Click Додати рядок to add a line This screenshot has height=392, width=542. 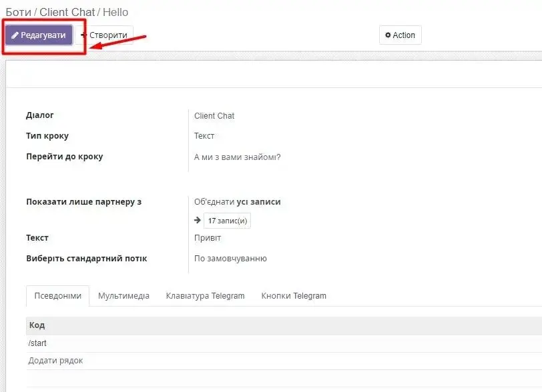coord(55,361)
